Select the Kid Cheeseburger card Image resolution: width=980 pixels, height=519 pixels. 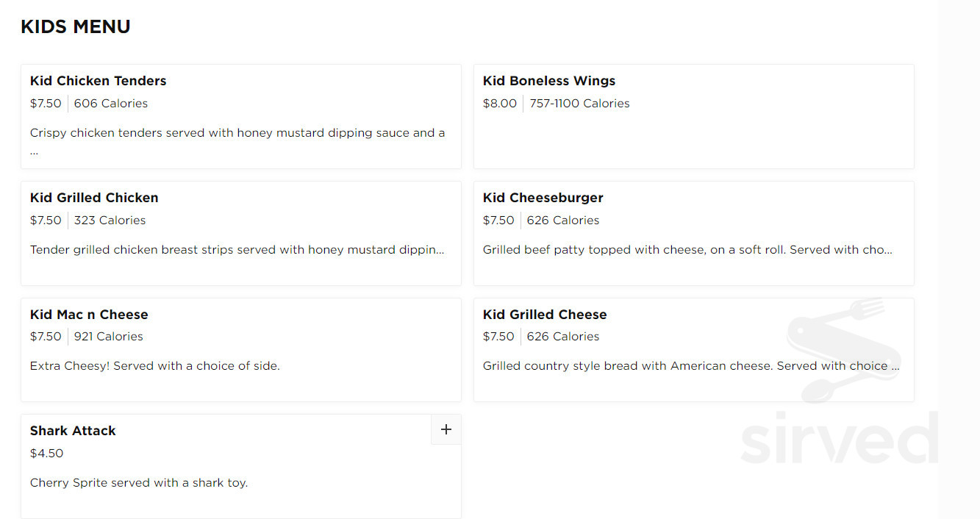[x=693, y=233]
